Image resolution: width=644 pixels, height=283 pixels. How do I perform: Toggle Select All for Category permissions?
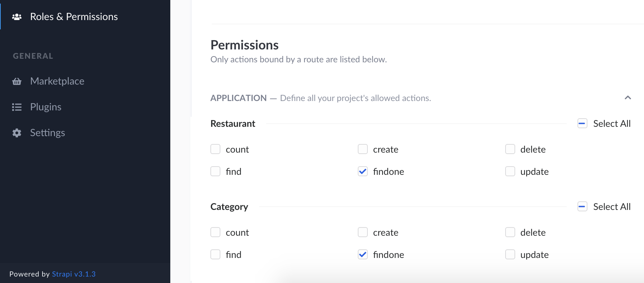tap(582, 206)
